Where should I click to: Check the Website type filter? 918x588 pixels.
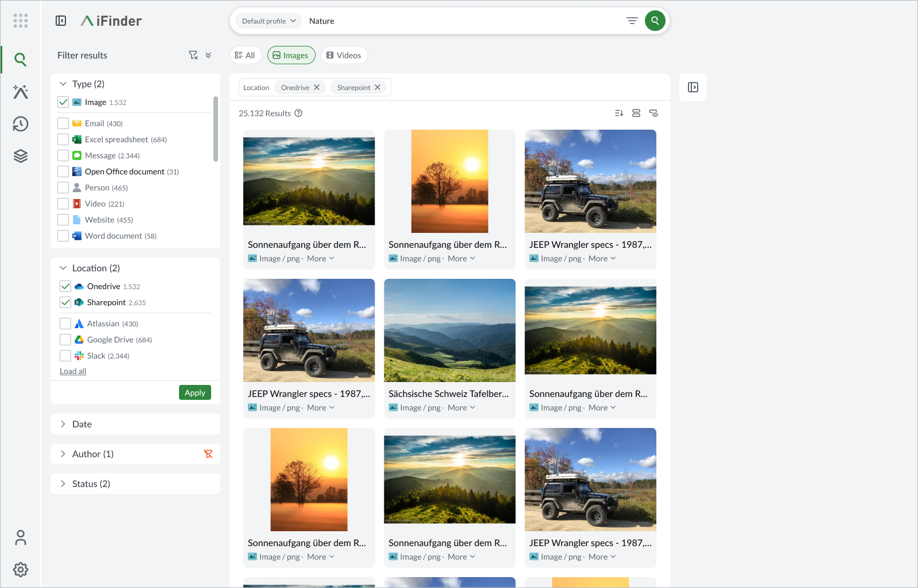63,220
